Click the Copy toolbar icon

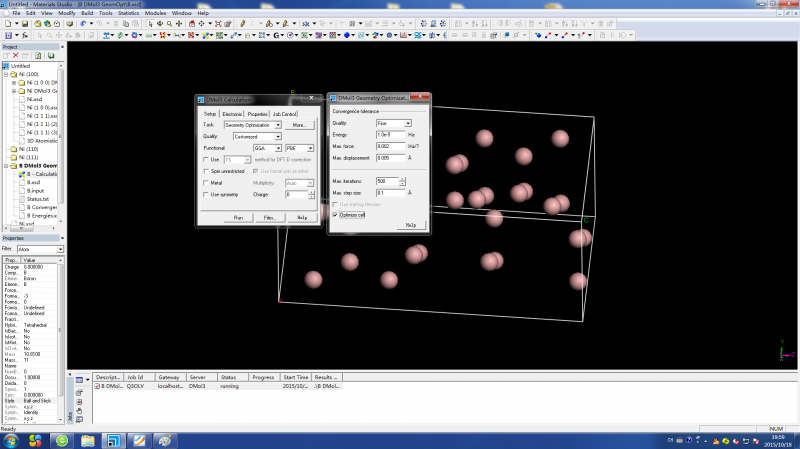tap(126, 23)
